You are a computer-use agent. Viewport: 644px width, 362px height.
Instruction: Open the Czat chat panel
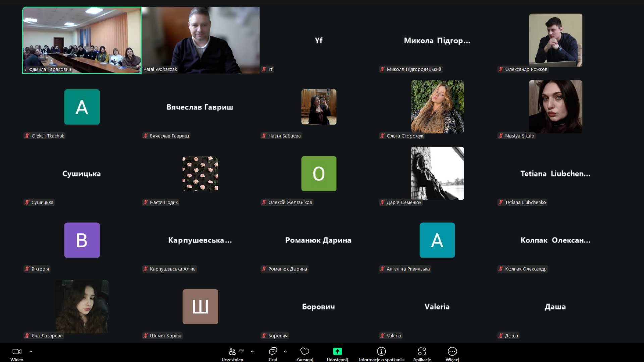point(273,351)
